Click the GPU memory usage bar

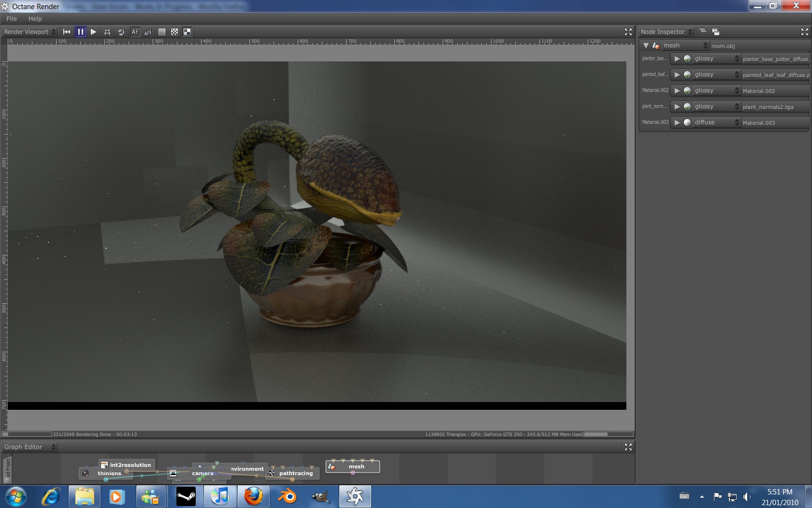tap(608, 434)
